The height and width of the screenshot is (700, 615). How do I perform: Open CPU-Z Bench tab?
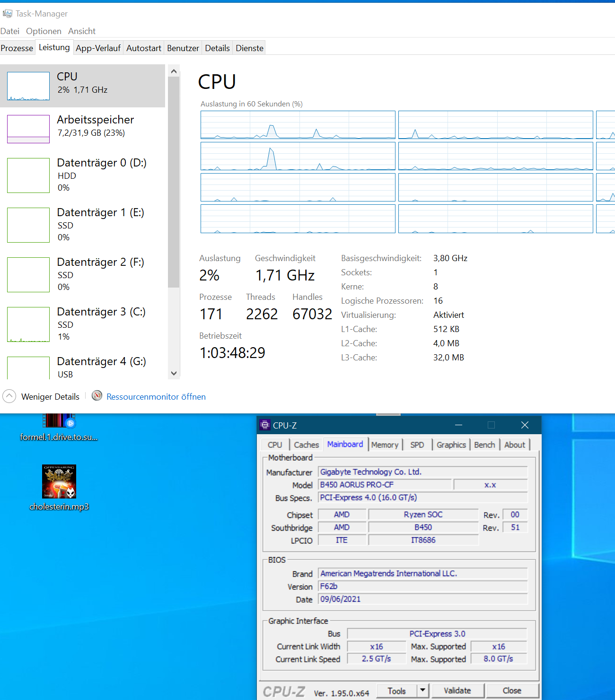(x=484, y=445)
